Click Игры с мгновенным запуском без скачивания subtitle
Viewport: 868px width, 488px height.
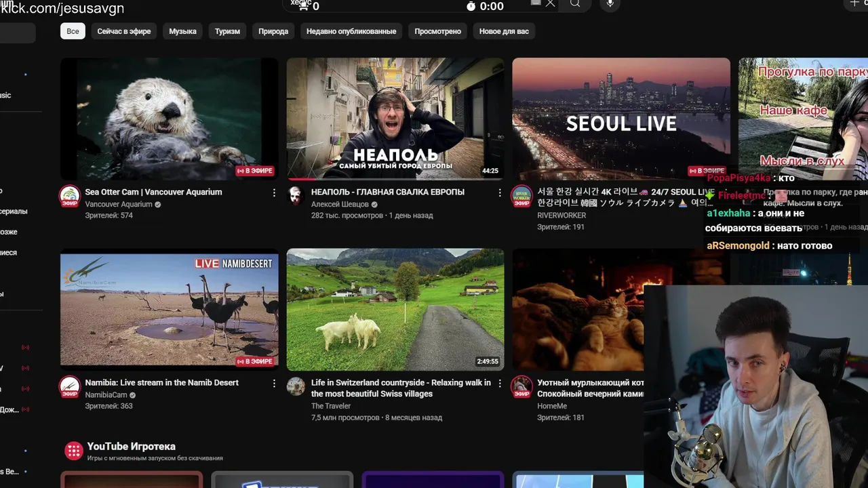click(x=155, y=458)
